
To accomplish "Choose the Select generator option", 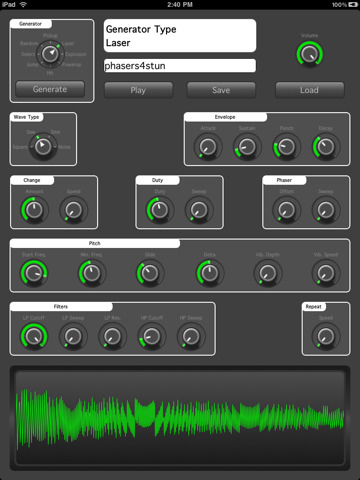I will pos(28,54).
